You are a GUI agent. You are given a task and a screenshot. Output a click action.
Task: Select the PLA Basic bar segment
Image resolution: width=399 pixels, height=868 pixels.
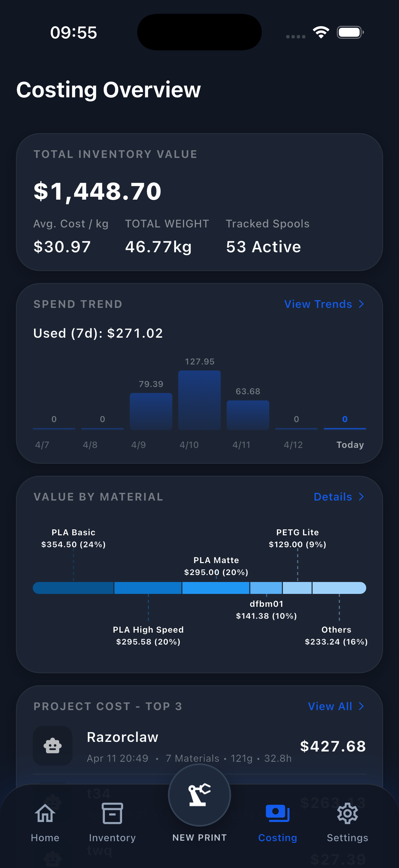[73, 588]
